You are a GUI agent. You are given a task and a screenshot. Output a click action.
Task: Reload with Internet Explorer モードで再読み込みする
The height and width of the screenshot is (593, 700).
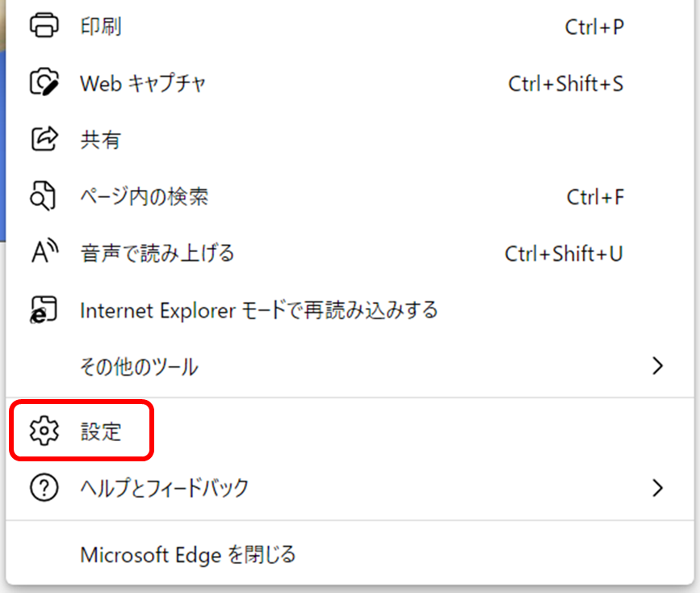(x=350, y=309)
